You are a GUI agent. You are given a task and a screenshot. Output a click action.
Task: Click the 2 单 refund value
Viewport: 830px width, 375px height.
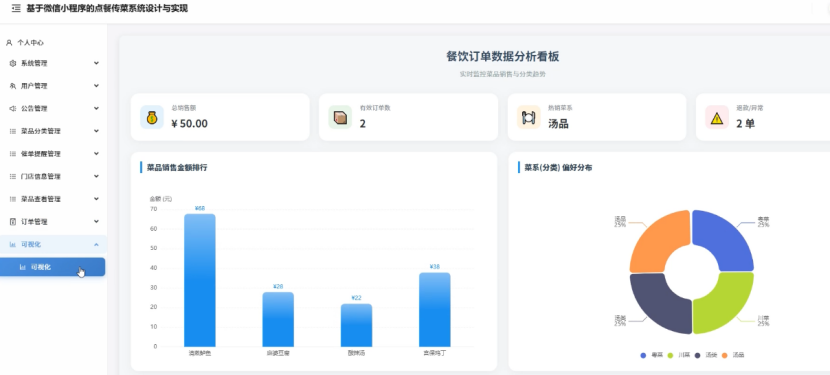click(x=745, y=124)
